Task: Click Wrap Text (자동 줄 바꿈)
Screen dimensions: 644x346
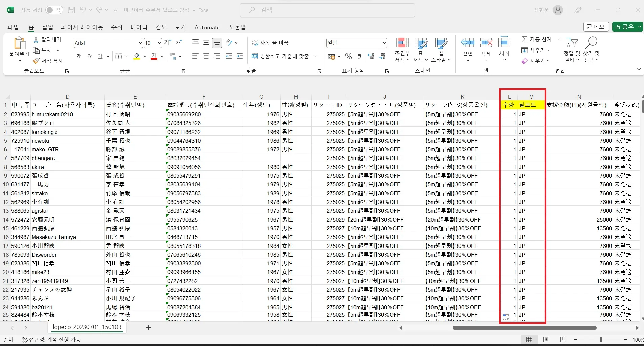Action: (270, 43)
